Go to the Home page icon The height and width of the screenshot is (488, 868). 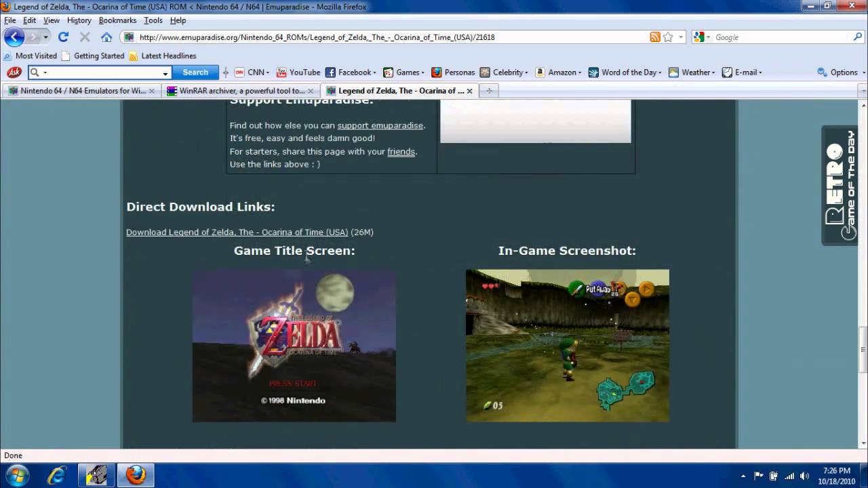[x=106, y=37]
